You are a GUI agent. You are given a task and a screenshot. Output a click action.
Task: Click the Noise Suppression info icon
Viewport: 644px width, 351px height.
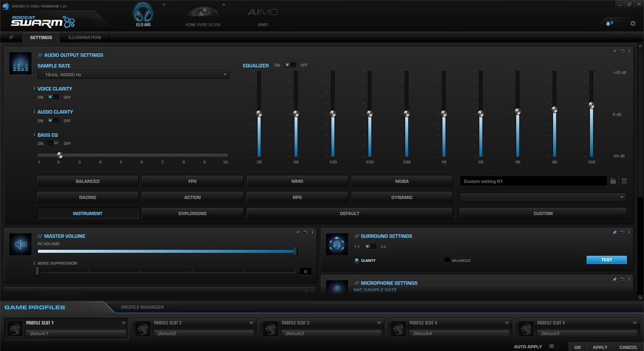pos(34,263)
